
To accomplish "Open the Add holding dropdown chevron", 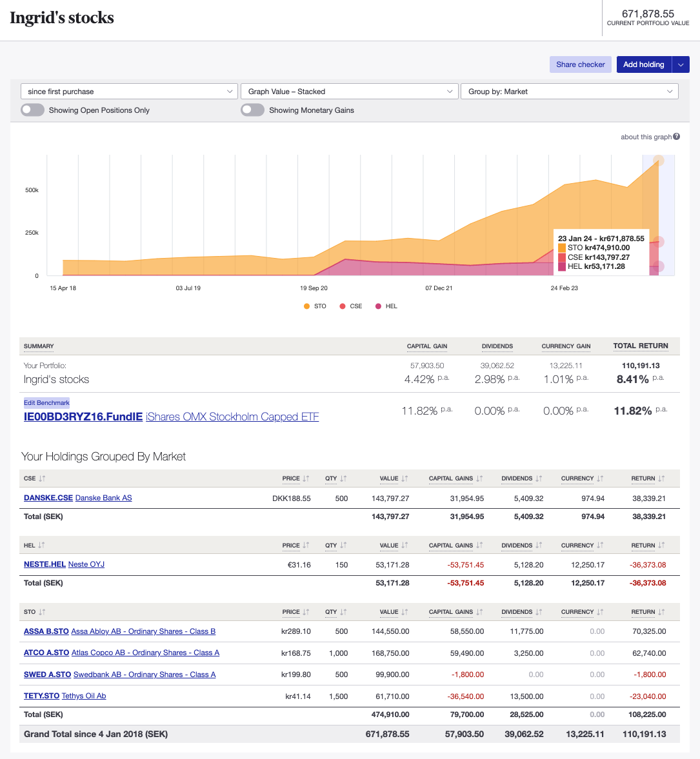I will coord(680,64).
